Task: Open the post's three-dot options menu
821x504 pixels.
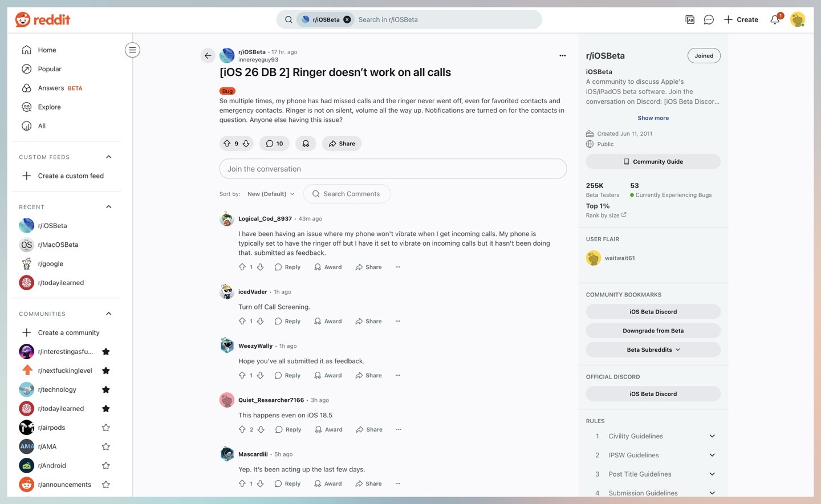Action: [x=563, y=55]
